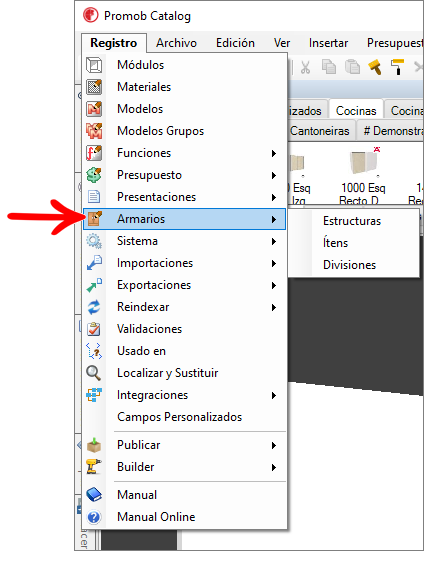
Task: Click the Módulos cube icon
Action: pyautogui.click(x=94, y=65)
